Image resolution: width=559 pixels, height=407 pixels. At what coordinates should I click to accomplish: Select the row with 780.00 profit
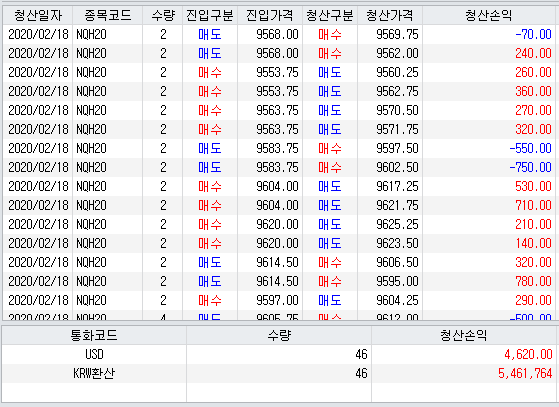tap(279, 282)
